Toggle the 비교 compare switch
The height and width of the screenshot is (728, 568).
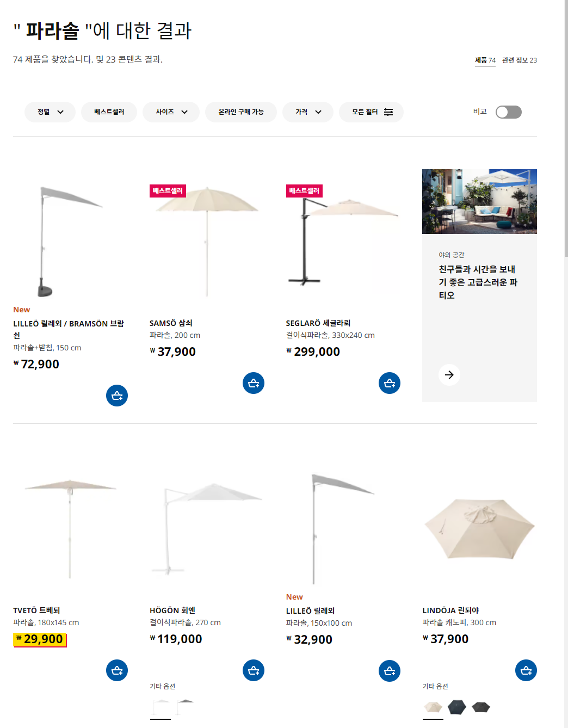[x=509, y=112]
